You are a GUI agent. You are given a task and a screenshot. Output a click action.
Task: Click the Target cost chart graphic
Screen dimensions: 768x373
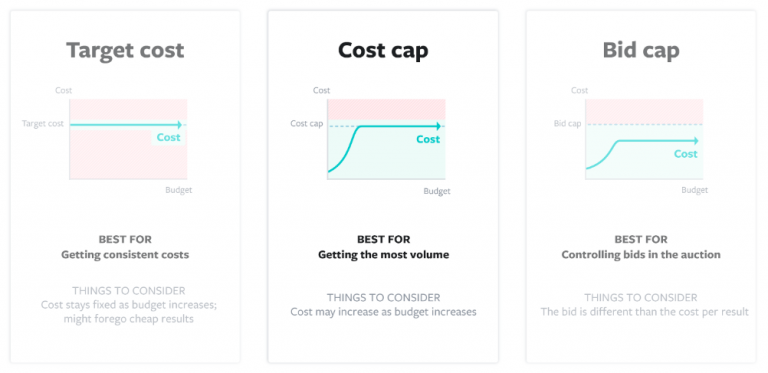pos(128,139)
